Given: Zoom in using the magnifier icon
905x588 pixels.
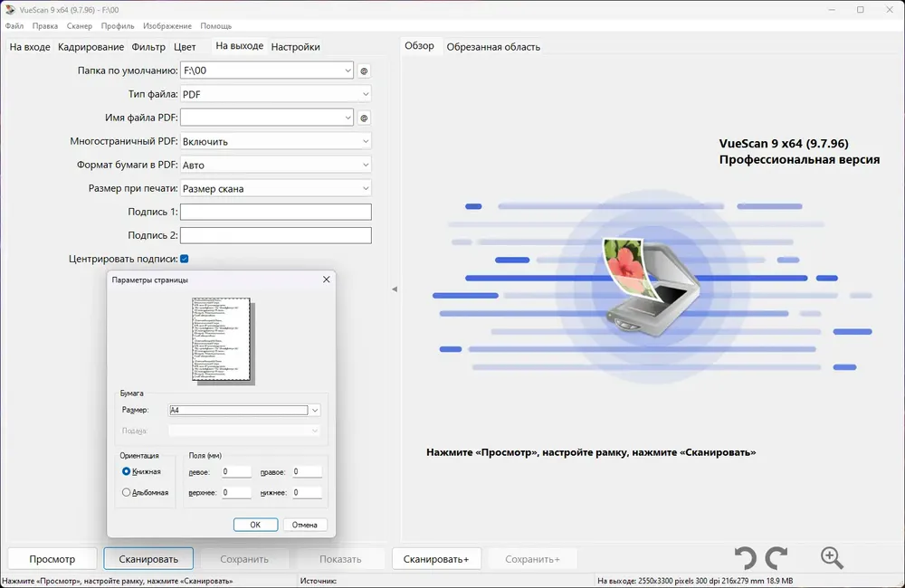Looking at the screenshot, I should [832, 558].
